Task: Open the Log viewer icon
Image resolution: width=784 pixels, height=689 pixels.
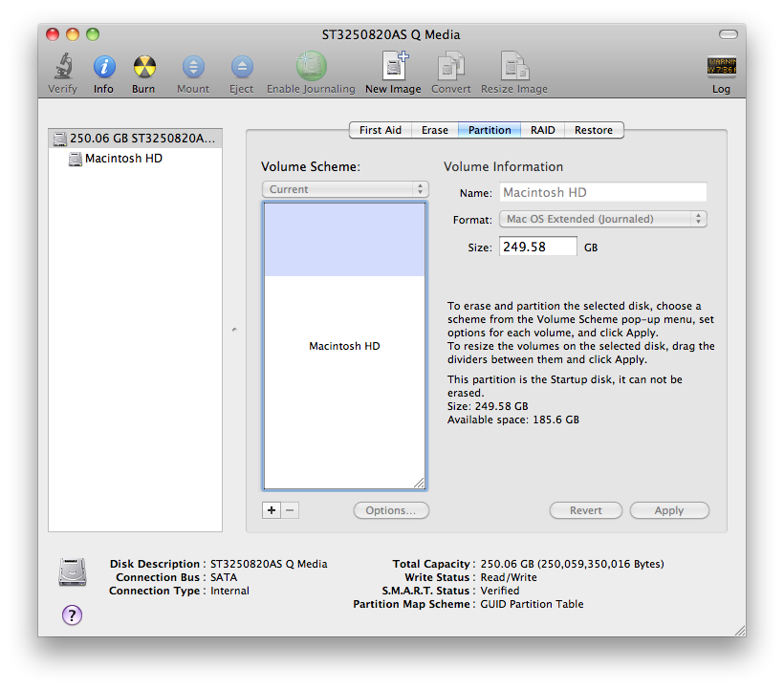Action: pyautogui.click(x=721, y=66)
